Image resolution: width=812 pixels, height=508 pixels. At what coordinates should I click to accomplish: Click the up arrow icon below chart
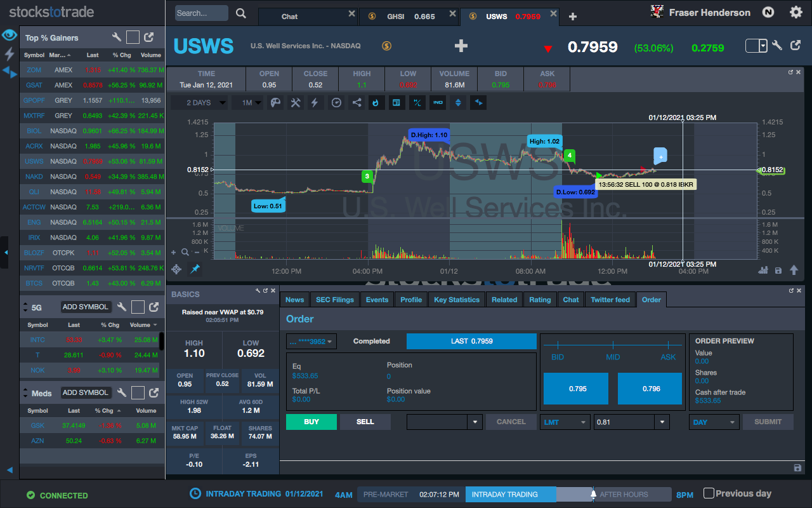click(794, 270)
